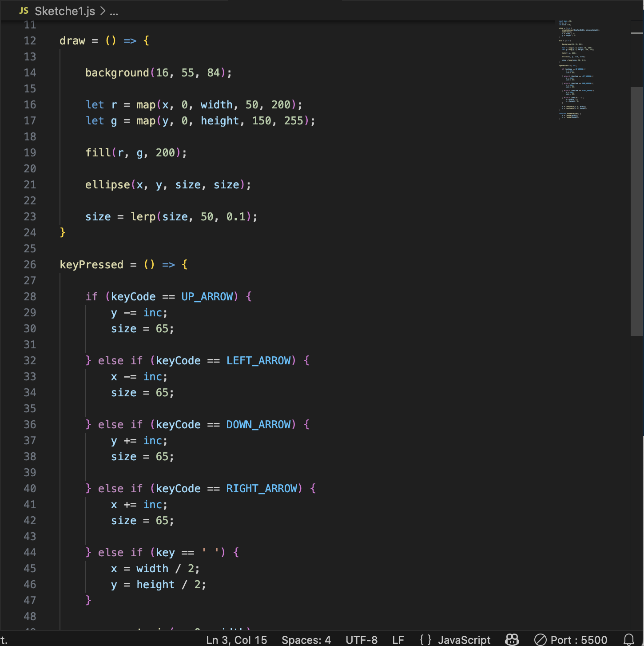
Task: Click 'y = height / 2;' statement
Action: click(x=159, y=585)
